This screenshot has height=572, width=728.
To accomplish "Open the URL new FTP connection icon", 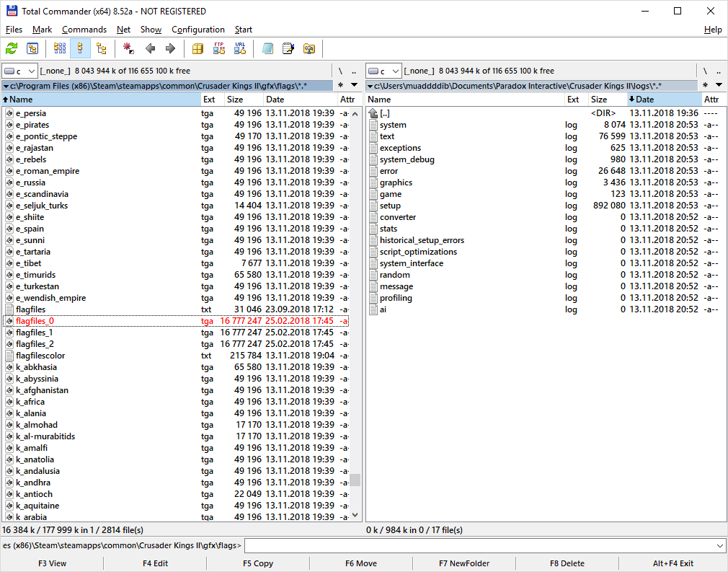I will (239, 48).
